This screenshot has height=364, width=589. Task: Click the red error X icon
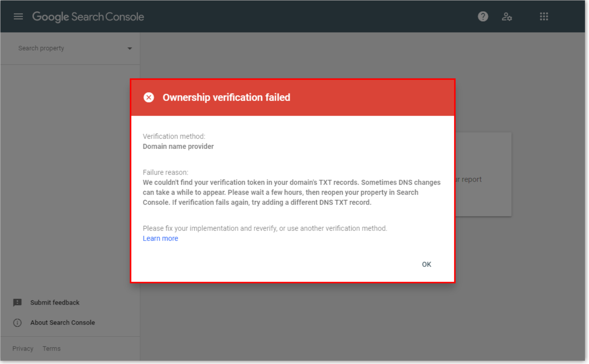click(149, 97)
